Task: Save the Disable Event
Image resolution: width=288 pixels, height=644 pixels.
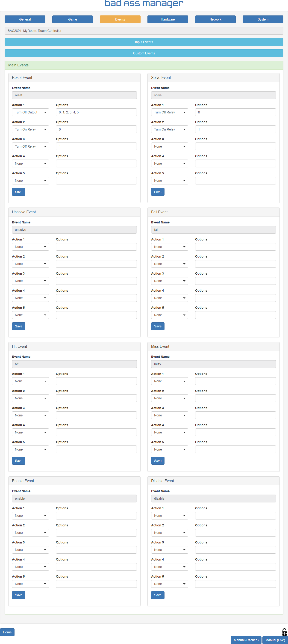Action: (158, 595)
